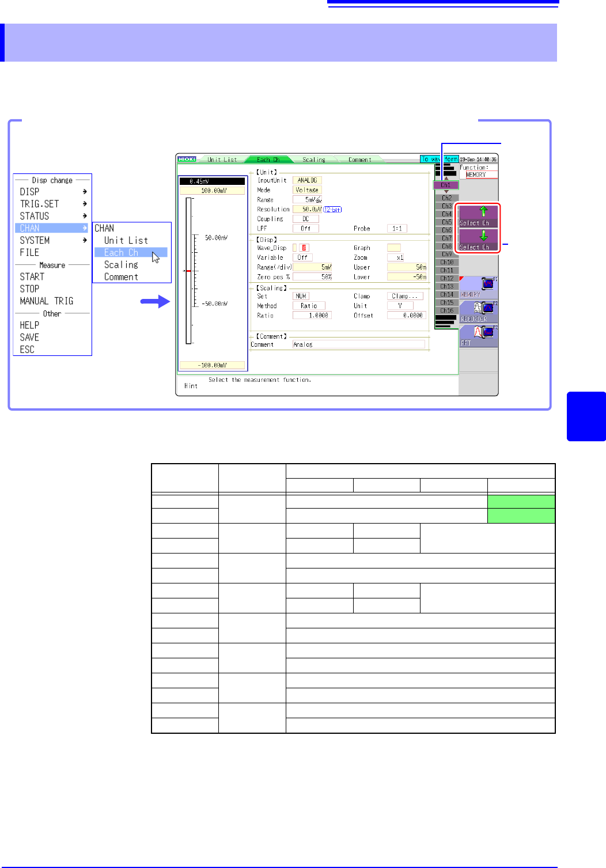Screen dimensions: 606x868
Task: Click the red marker on level bar
Action: click(x=188, y=271)
